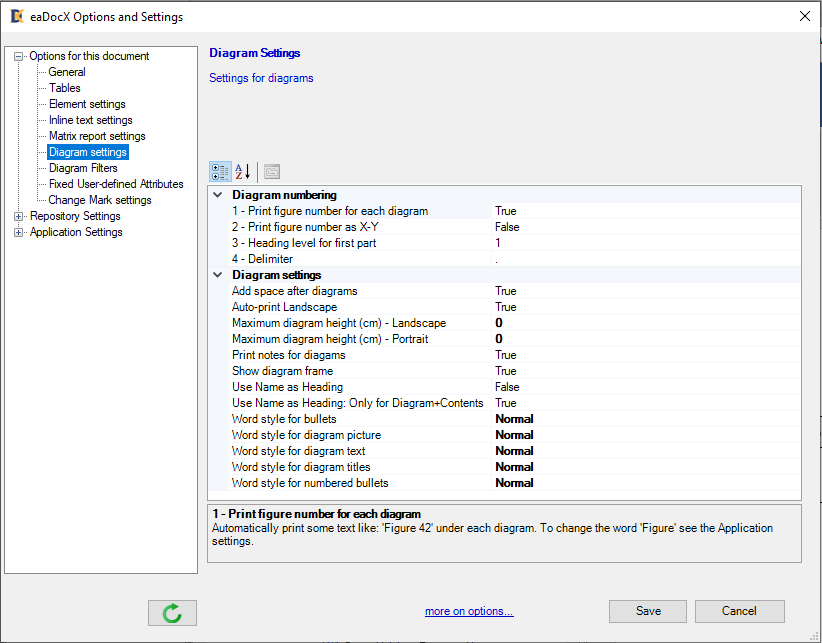Viewport: 822px width, 643px height.
Task: Click the Save button
Action: pos(647,611)
